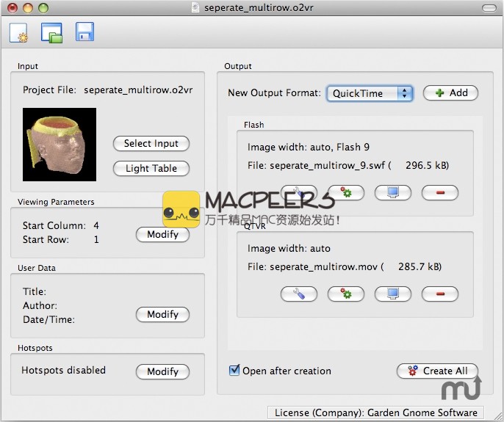The height and width of the screenshot is (422, 504).
Task: Click the New project toolbar icon
Action: coord(18,33)
